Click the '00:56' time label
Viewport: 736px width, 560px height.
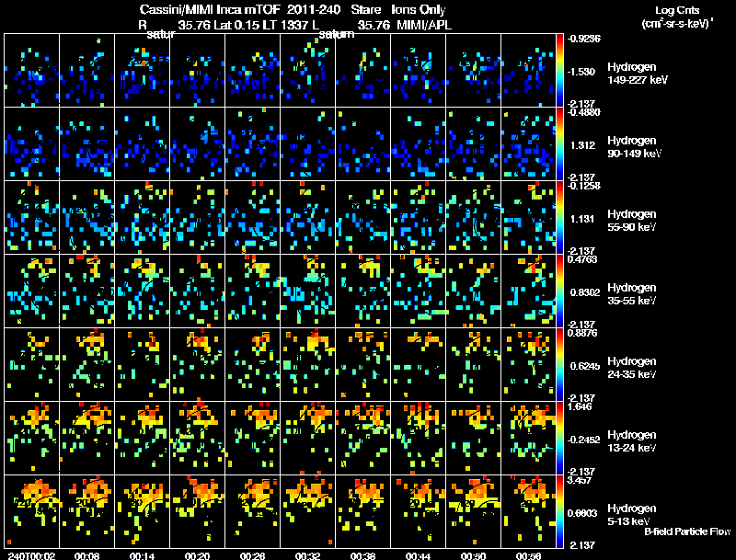tap(528, 555)
